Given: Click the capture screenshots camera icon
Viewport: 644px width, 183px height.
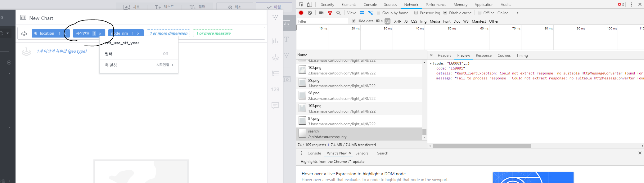Looking at the screenshot, I should click(x=321, y=13).
